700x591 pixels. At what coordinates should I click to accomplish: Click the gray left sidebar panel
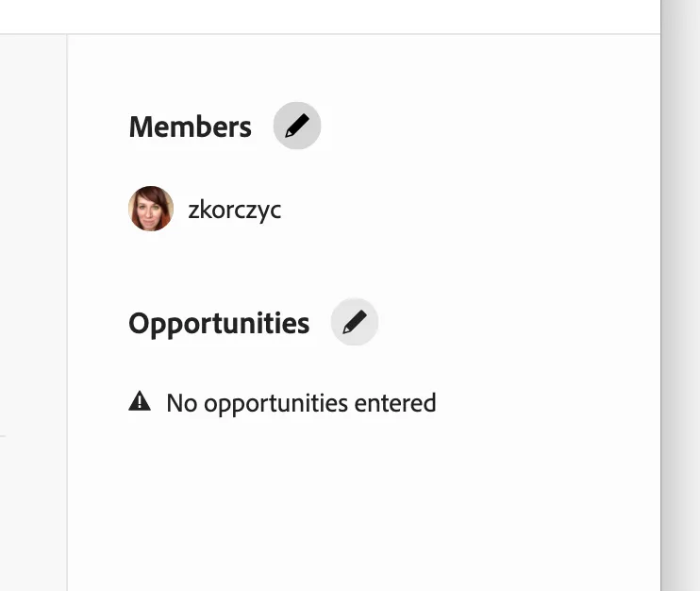[x=33, y=312]
